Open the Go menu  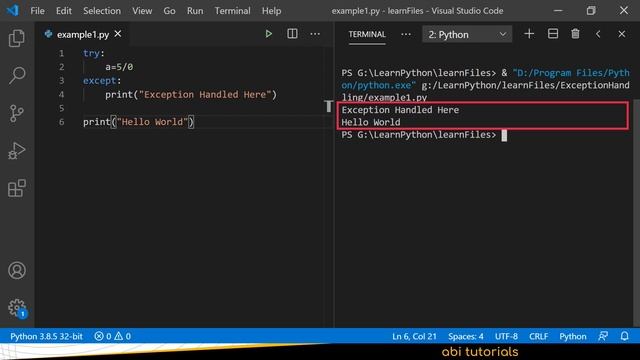(x=169, y=11)
